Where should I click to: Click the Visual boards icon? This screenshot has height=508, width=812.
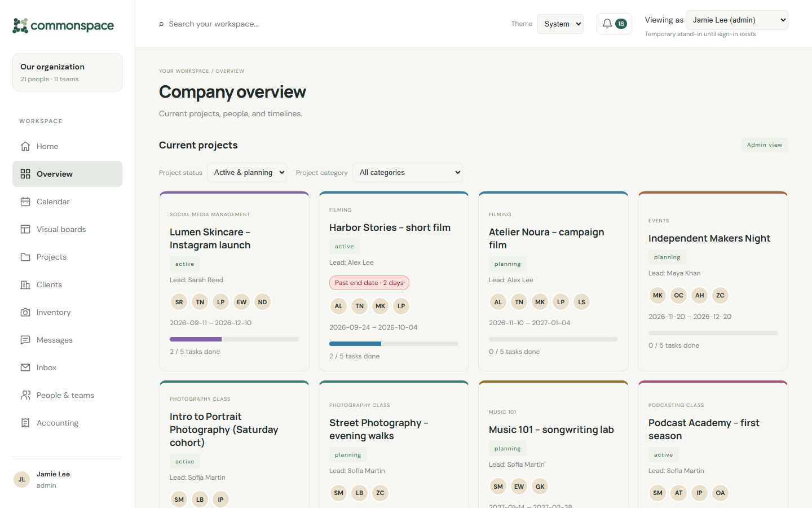[25, 229]
